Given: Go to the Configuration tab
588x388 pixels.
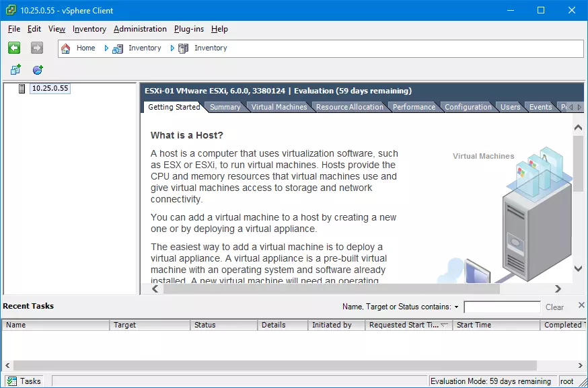Looking at the screenshot, I should pyautogui.click(x=468, y=107).
